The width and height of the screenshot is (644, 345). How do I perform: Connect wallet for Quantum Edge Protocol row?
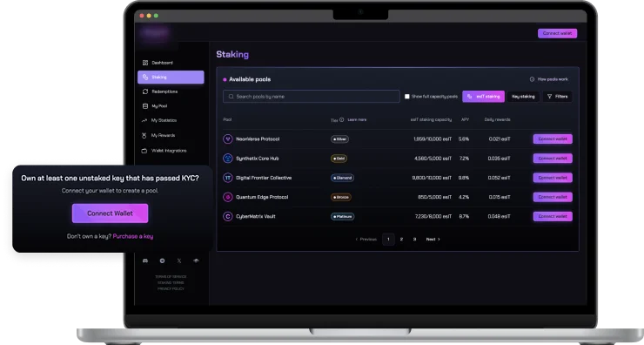point(553,197)
